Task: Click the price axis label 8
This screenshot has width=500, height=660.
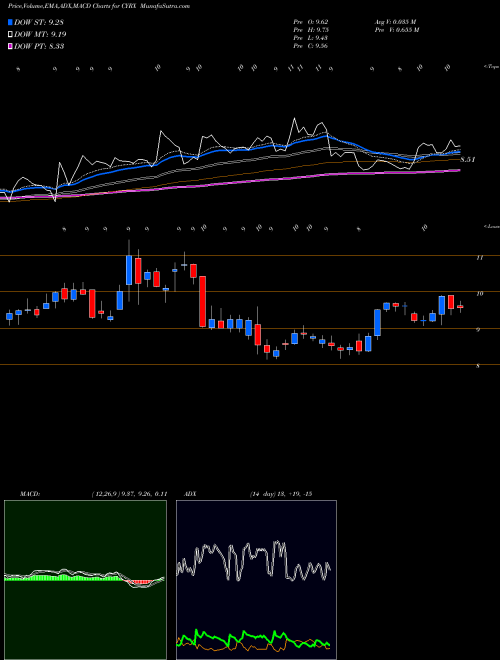Action: [478, 366]
